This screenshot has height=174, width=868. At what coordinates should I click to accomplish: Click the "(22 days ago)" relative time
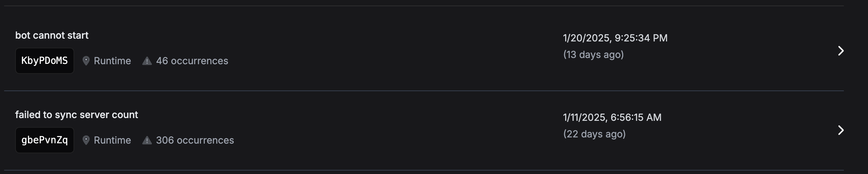tap(595, 134)
